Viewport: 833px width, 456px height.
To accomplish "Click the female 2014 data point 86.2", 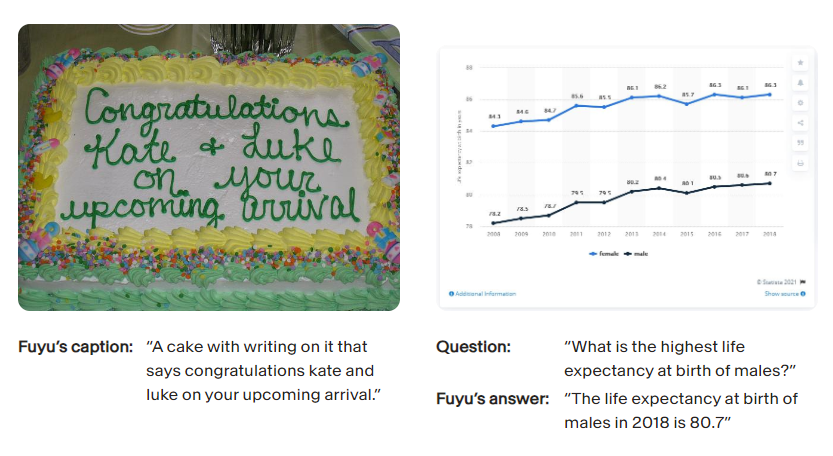I will click(659, 96).
